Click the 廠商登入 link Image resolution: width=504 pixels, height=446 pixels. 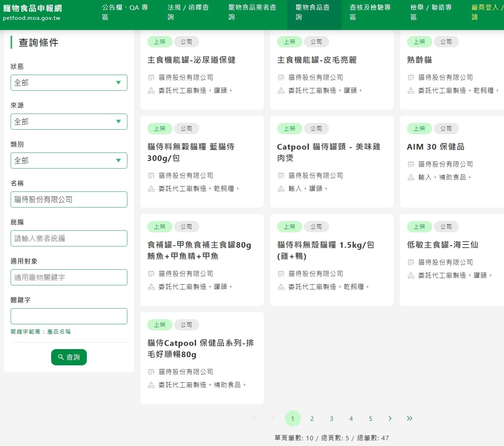[487, 12]
